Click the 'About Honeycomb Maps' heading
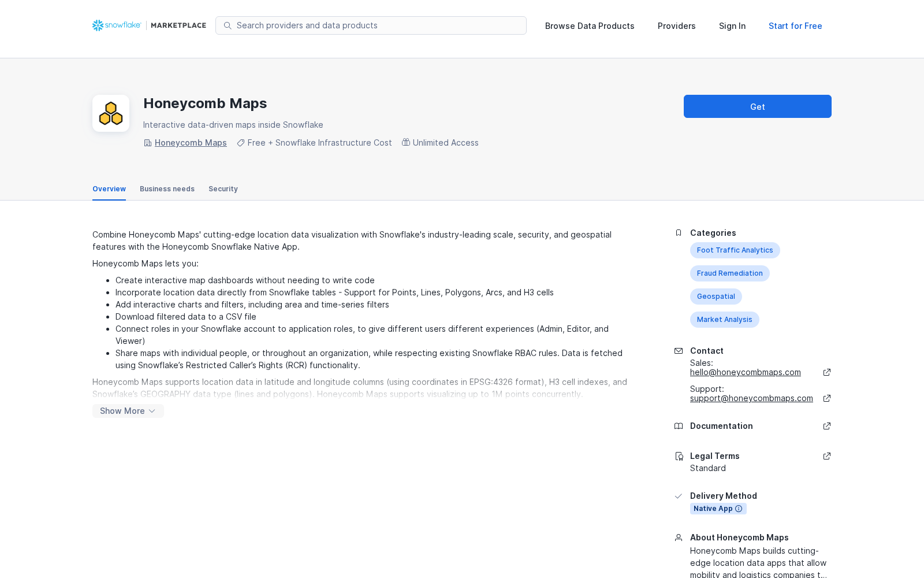This screenshot has width=924, height=578. click(739, 538)
